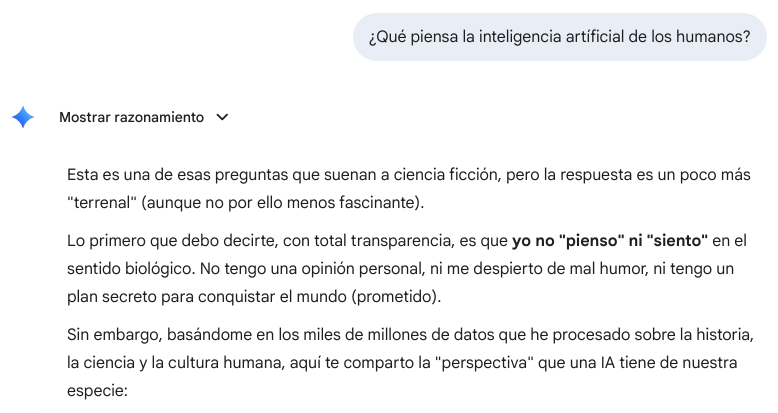Click the Gemini sparkle icon

coord(23,117)
